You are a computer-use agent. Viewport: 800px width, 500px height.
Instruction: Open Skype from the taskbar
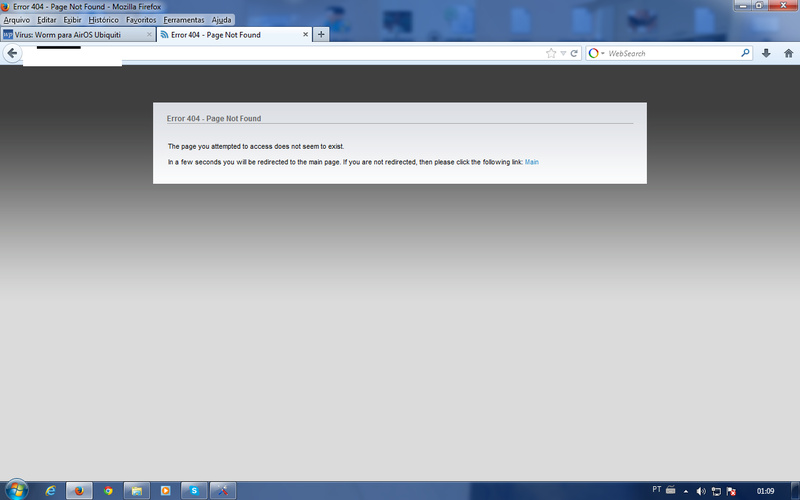pos(194,491)
